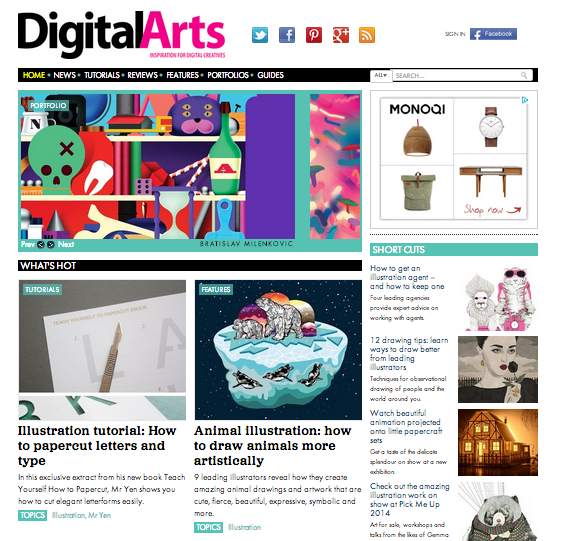Open the Twitter social icon
579x541 pixels.
260,35
